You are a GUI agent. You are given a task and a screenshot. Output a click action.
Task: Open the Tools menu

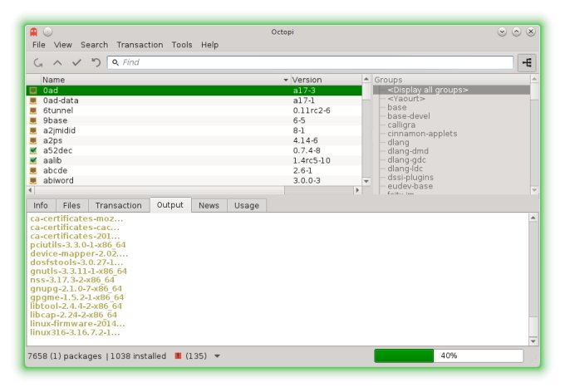[x=181, y=45]
